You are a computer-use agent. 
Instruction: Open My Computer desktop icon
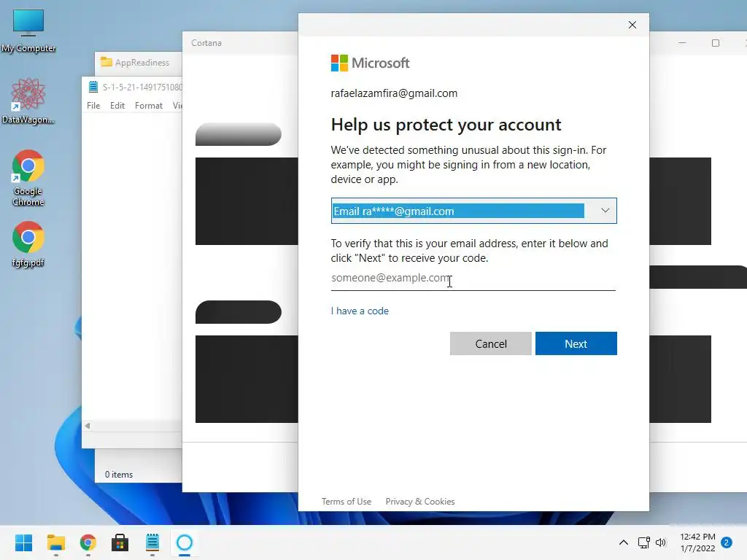pyautogui.click(x=28, y=31)
